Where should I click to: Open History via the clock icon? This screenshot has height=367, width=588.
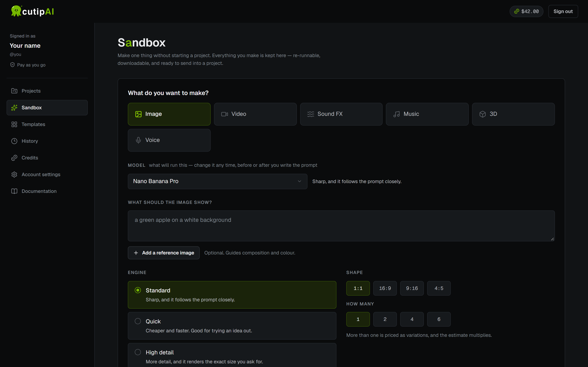[14, 141]
